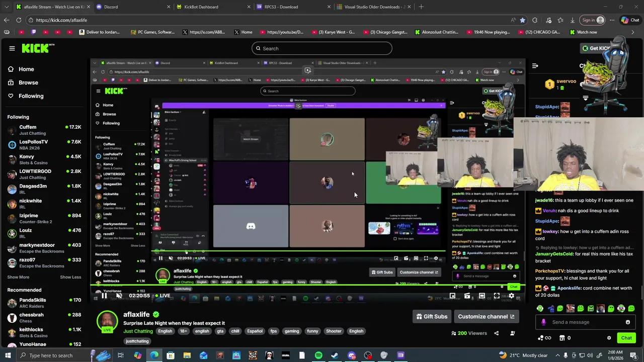
Task: Click the purple microphone icon in chat input
Action: point(543,322)
